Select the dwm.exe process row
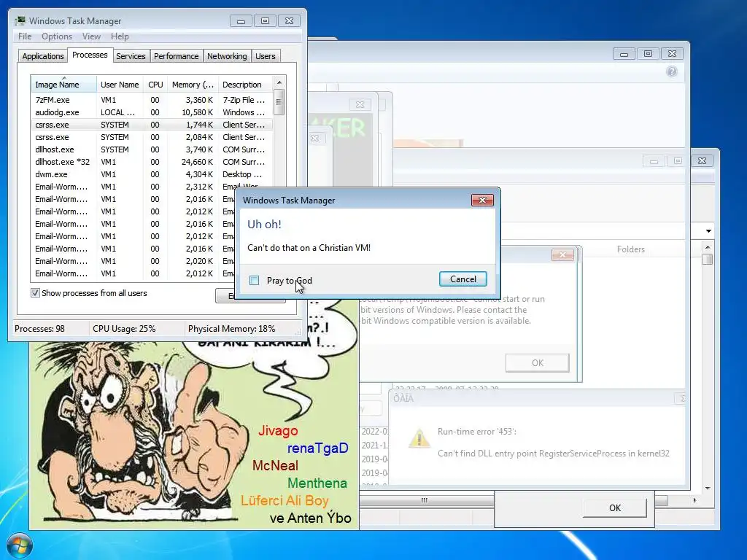The height and width of the screenshot is (560, 747). coord(152,174)
